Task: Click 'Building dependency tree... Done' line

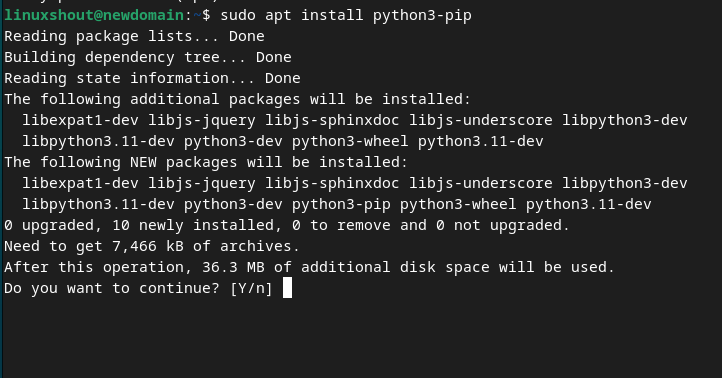Action: pos(148,58)
